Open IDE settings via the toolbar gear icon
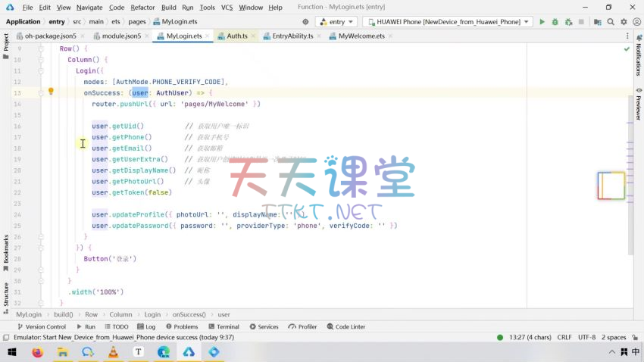This screenshot has height=362, width=644. coord(624,22)
